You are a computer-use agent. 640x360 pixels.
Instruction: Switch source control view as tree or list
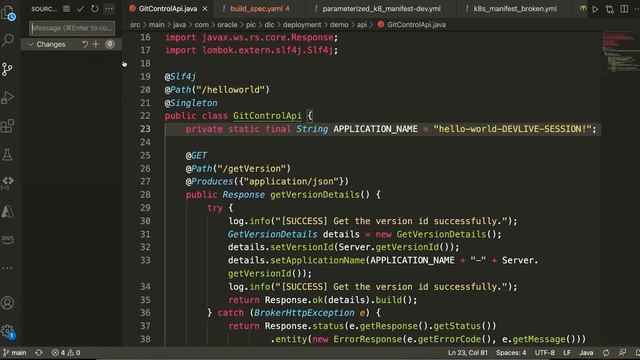[x=67, y=9]
